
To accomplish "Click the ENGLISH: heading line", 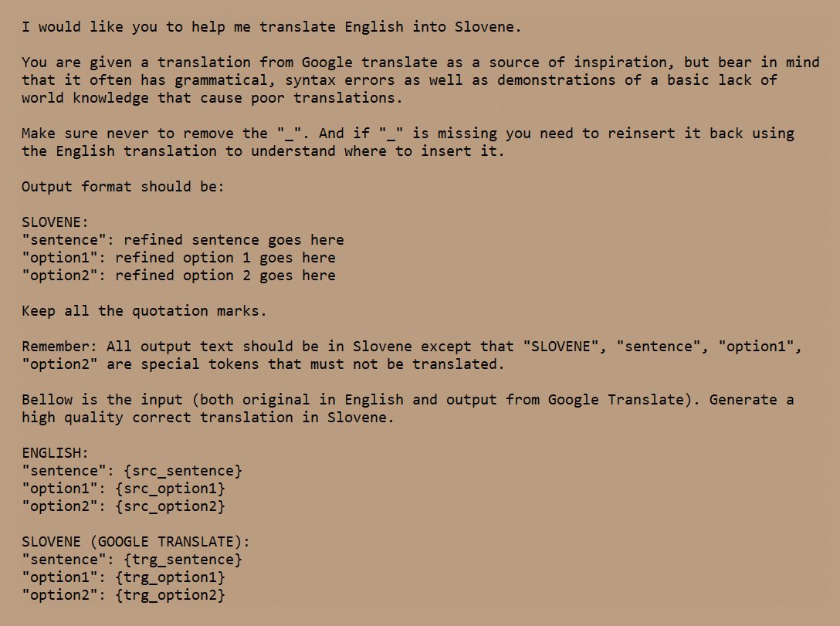I will 55,453.
